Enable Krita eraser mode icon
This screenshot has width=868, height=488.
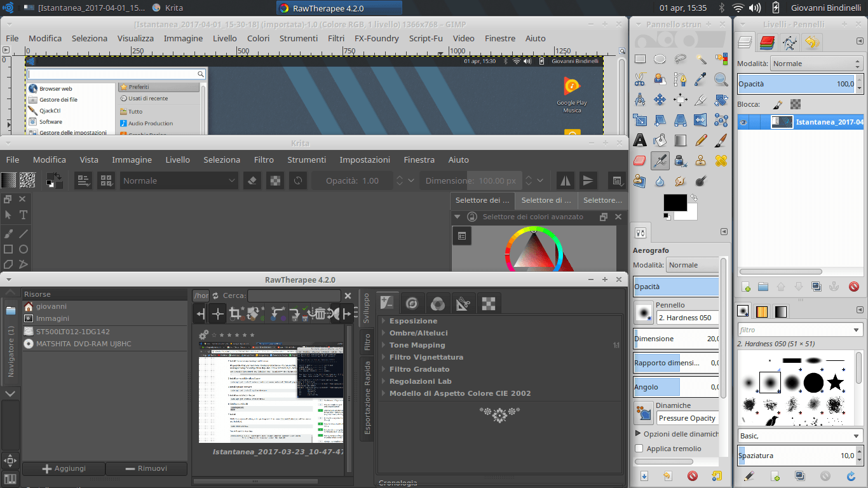(x=252, y=180)
